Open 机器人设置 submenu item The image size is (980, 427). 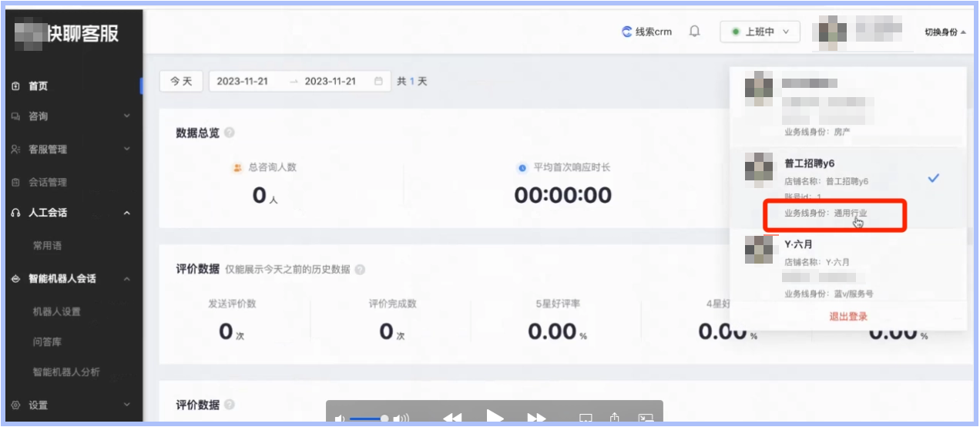click(56, 312)
